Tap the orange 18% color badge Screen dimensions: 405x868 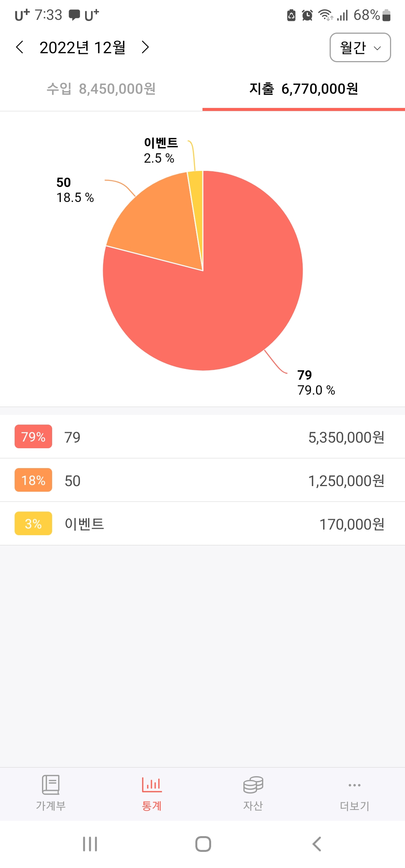[33, 480]
